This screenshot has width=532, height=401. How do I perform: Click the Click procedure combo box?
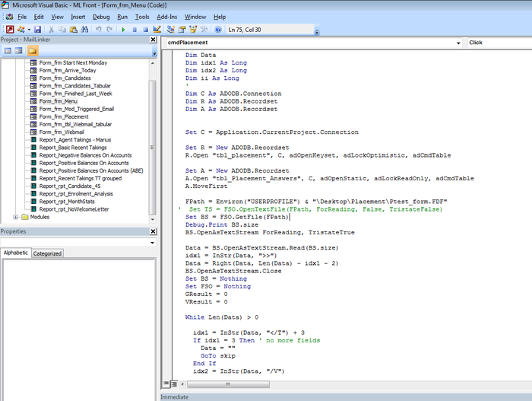(x=499, y=43)
